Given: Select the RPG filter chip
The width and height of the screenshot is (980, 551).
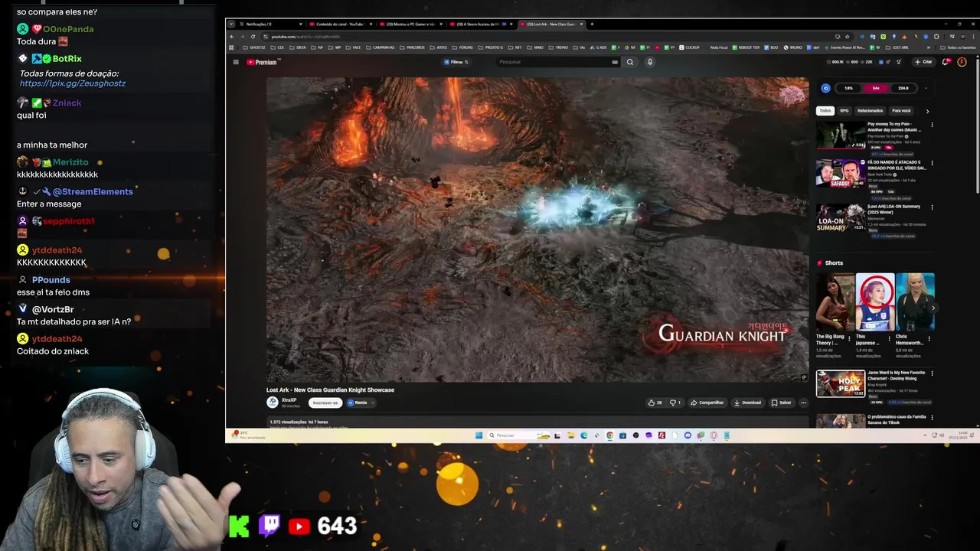Looking at the screenshot, I should (844, 111).
